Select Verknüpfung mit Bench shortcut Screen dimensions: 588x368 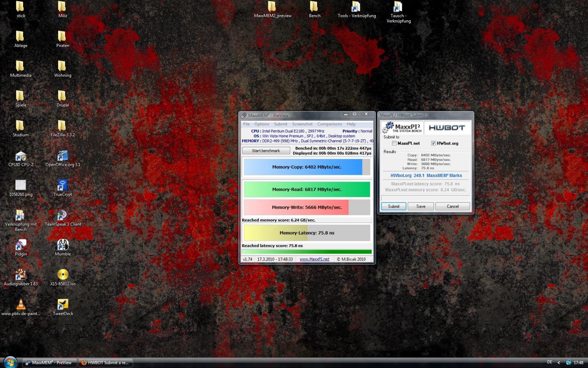click(21, 220)
